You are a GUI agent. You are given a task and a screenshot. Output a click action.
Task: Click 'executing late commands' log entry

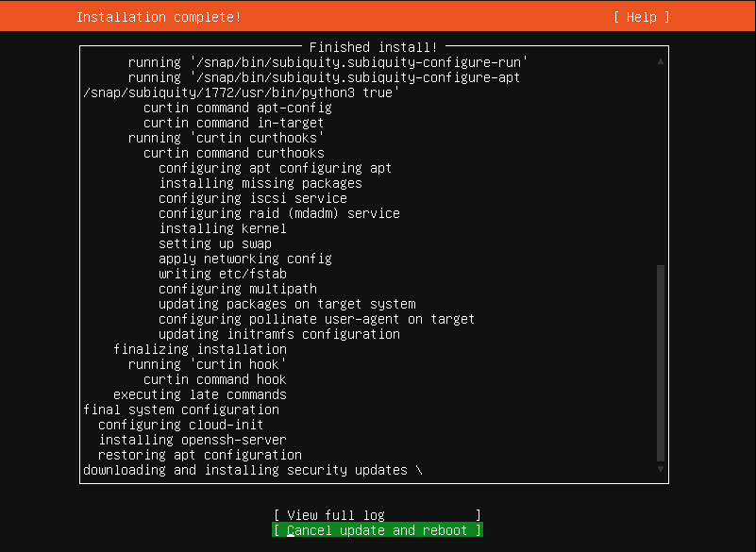click(x=200, y=394)
